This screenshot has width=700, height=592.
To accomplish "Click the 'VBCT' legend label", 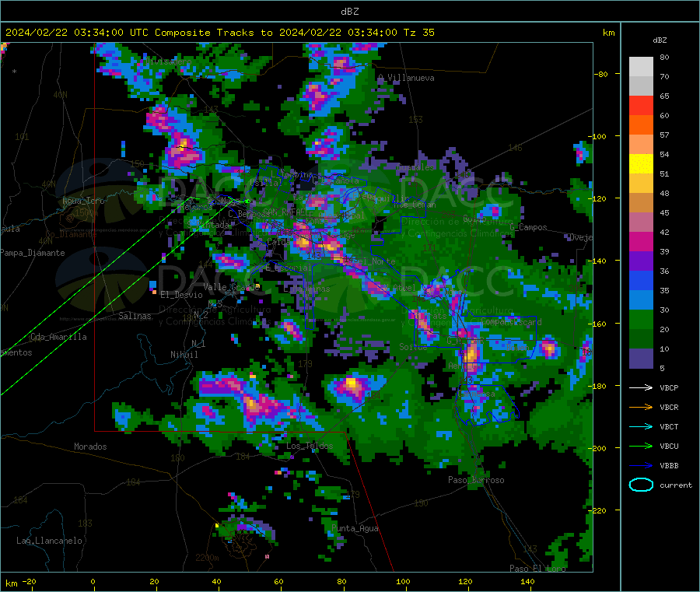I will [x=669, y=426].
